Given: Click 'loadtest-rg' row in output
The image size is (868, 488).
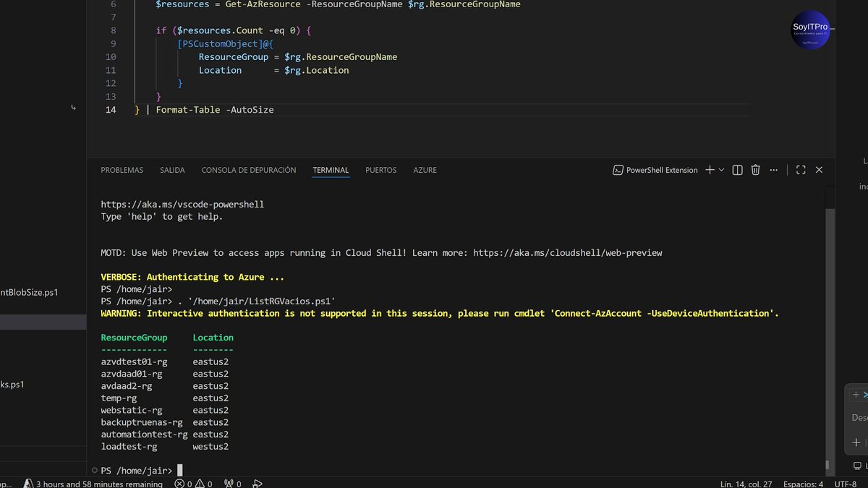Looking at the screenshot, I should (129, 447).
